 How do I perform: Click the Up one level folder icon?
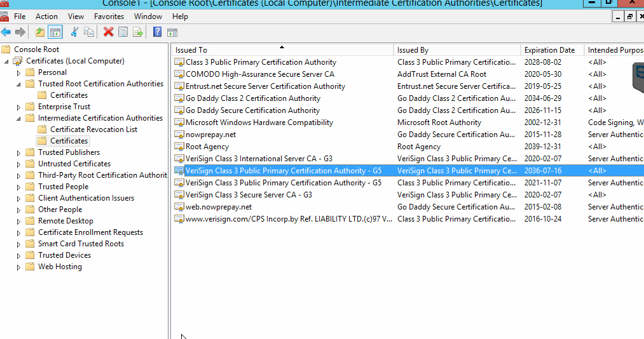(x=40, y=32)
